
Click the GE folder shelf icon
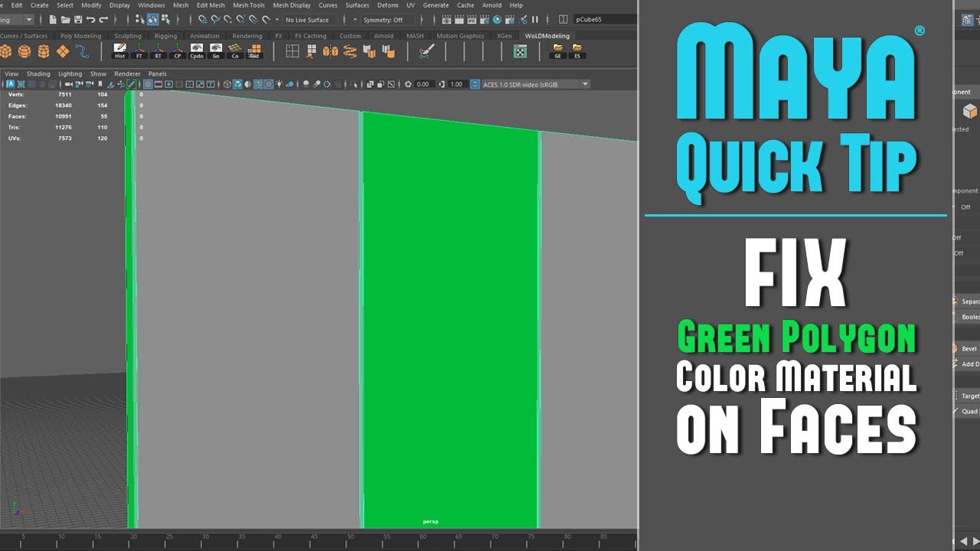point(557,51)
